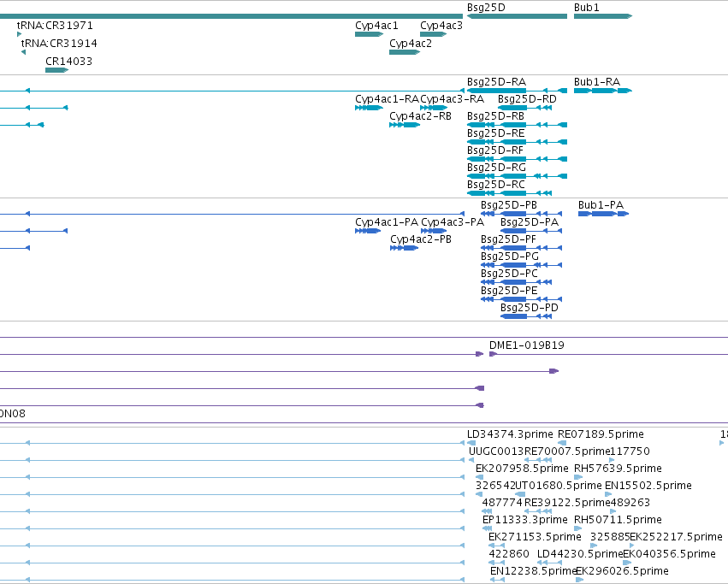Click the Cyp4ac1 gene bar

(x=369, y=34)
